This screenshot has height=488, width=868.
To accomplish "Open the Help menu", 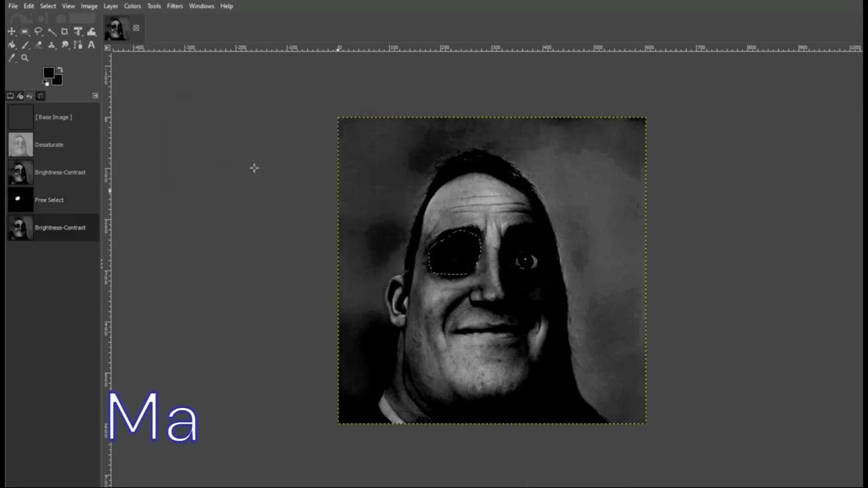I will click(226, 6).
